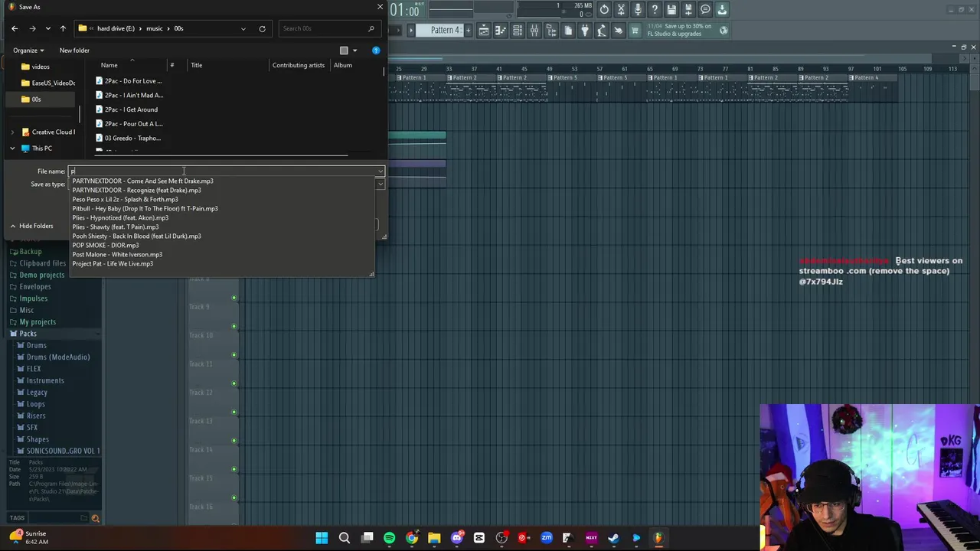Click the back arrow in Save As dialog

15,29
